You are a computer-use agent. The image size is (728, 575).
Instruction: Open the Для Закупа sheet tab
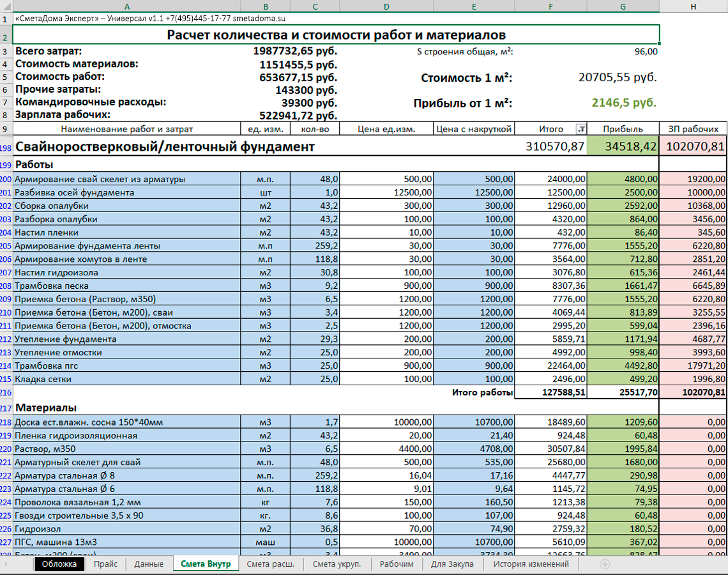pos(451,564)
